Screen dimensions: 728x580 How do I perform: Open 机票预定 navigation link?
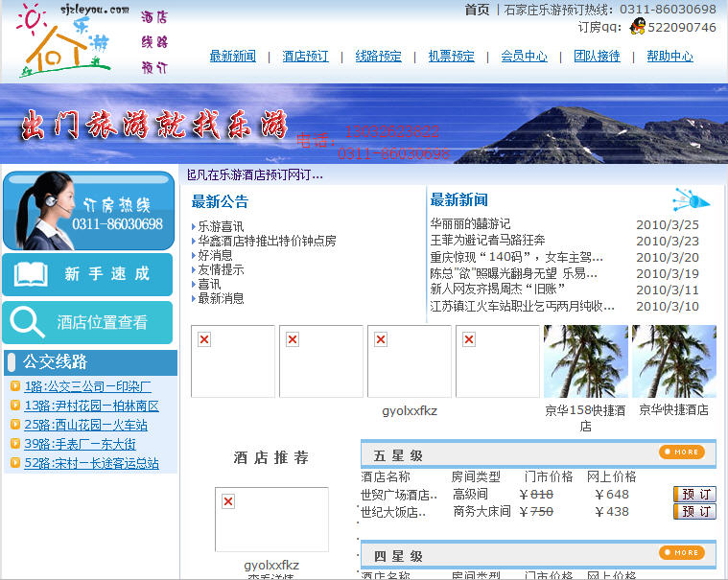[451, 57]
